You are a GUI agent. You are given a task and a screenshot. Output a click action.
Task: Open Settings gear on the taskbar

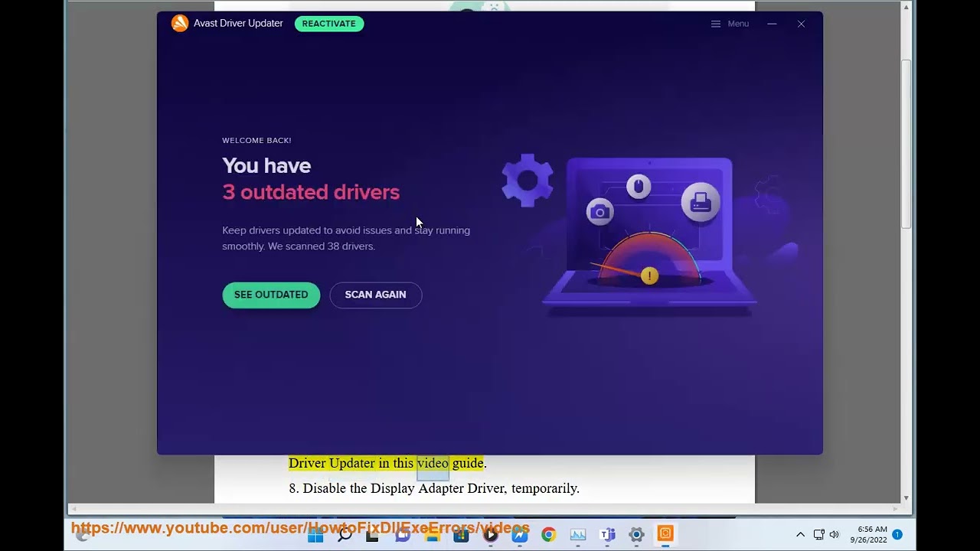[636, 535]
